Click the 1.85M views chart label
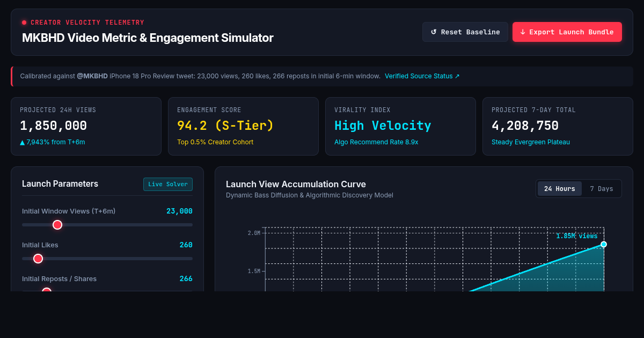 577,236
